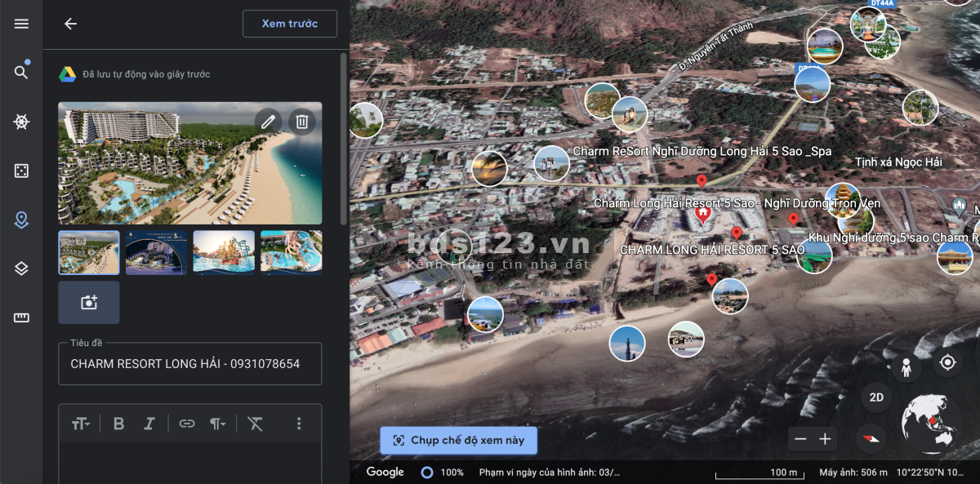Click the Đã lưu tự động autosave text
Image resolution: width=980 pixels, height=484 pixels.
coord(146,74)
